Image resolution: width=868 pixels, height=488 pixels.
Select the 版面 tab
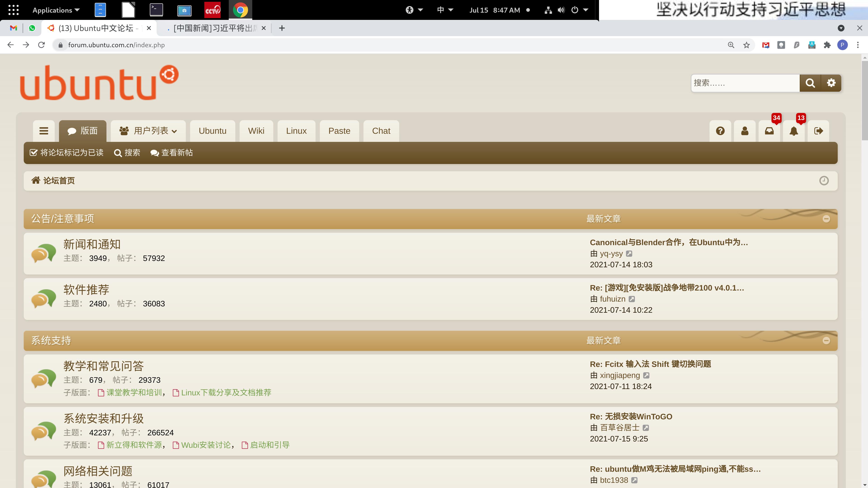[x=83, y=131]
